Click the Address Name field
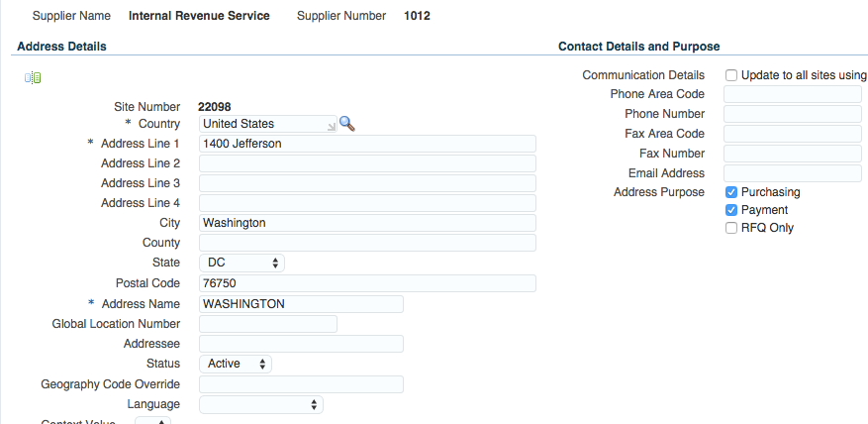Screen dimensions: 868x424 pos(301,304)
